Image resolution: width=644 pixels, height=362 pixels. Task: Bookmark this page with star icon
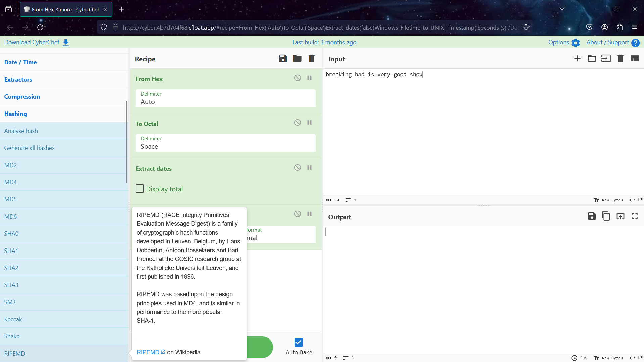526,27
